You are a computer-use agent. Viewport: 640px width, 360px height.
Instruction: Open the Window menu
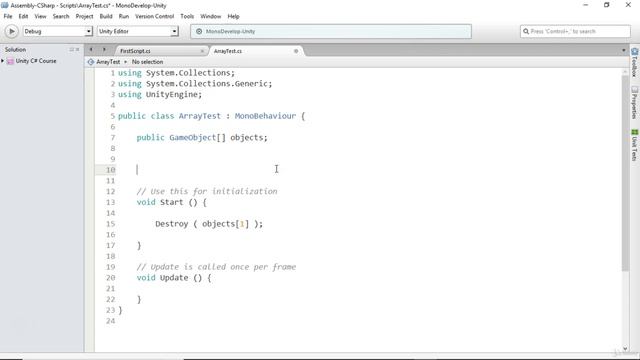(210, 16)
